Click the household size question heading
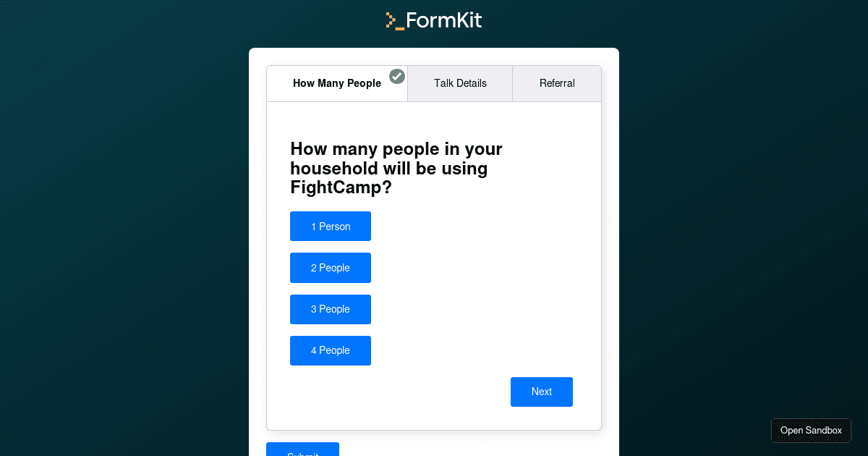Image resolution: width=868 pixels, height=456 pixels. tap(396, 168)
